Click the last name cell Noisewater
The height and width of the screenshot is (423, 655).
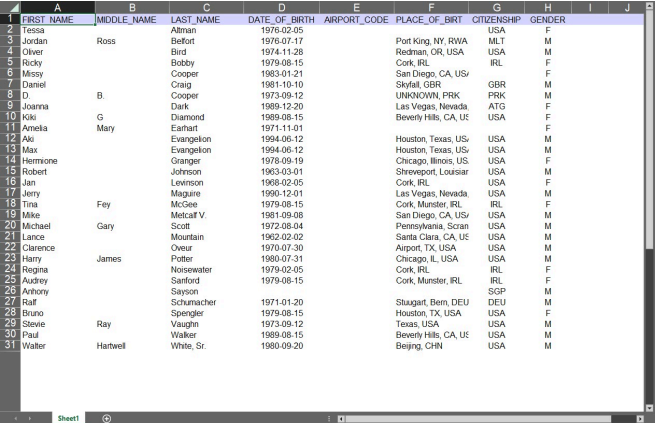coord(206,270)
